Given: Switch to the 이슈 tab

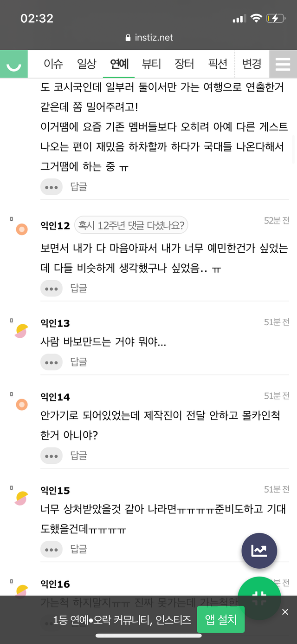Looking at the screenshot, I should click(53, 64).
